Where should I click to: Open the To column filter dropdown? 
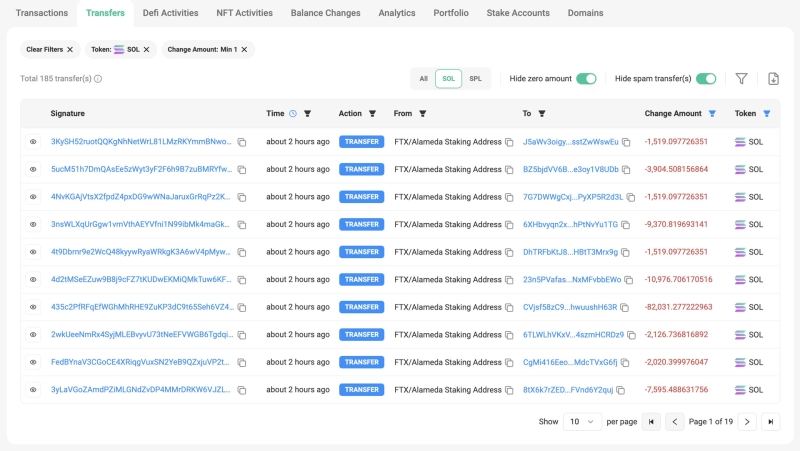click(542, 114)
